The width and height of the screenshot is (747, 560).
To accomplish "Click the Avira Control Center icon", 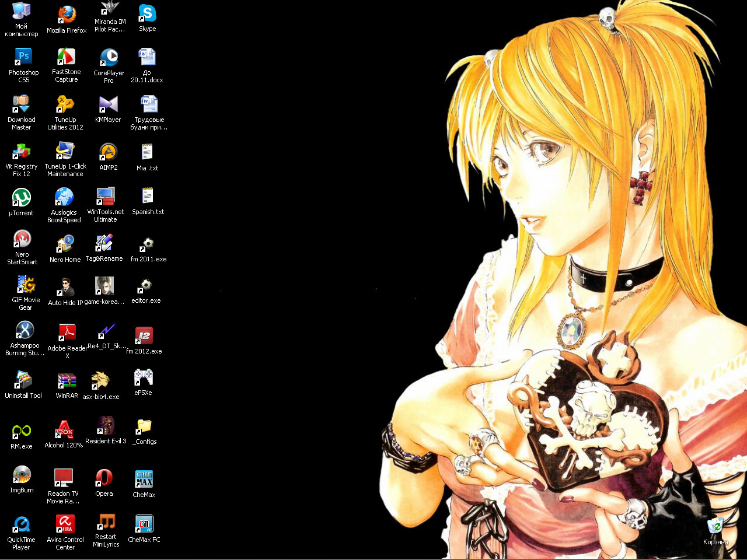I will pos(65,524).
